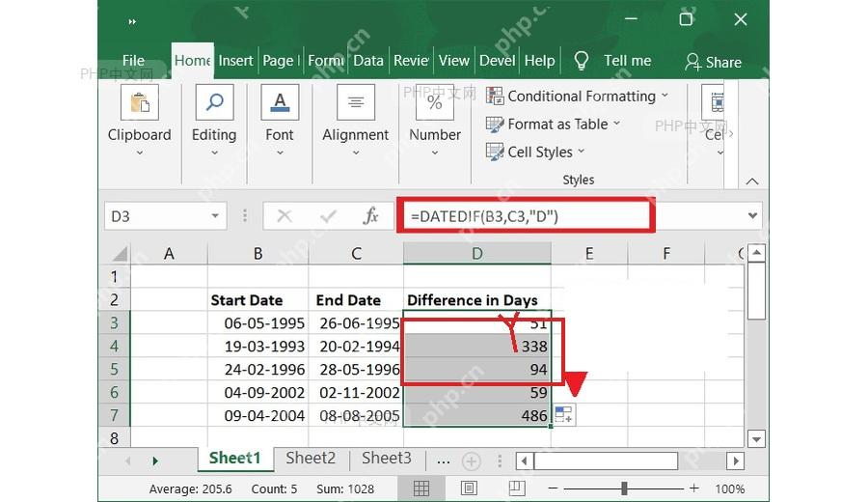Select column D header

pyautogui.click(x=477, y=254)
